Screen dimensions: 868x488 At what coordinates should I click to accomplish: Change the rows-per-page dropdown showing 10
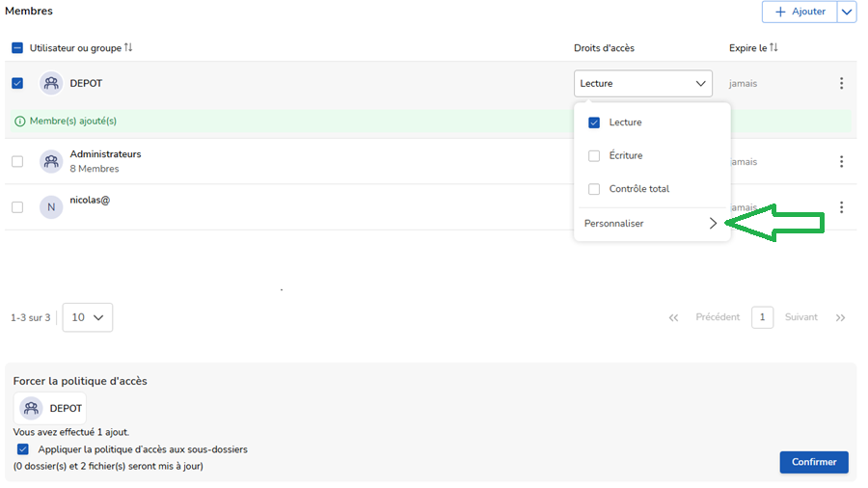88,317
